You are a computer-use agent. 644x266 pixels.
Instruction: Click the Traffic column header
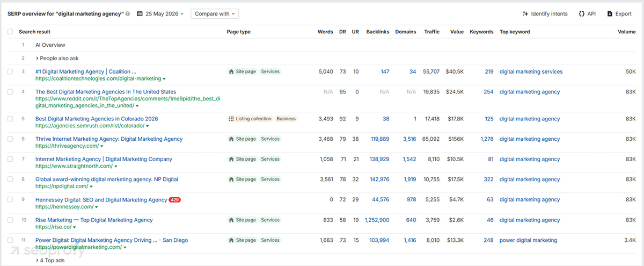[x=431, y=32]
